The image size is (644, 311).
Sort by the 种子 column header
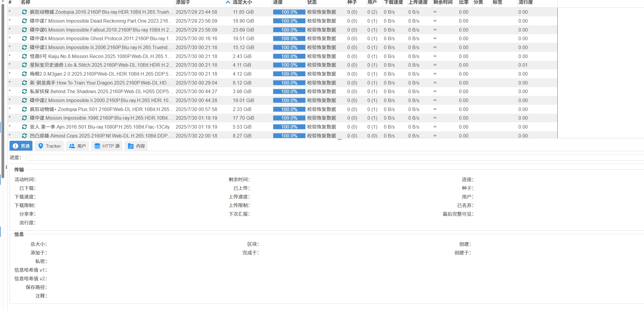pos(357,2)
